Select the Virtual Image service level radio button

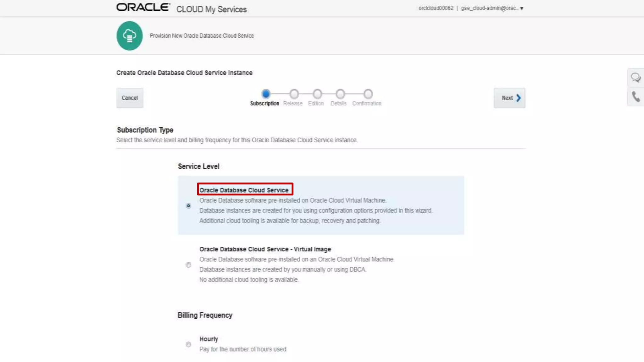[188, 265]
